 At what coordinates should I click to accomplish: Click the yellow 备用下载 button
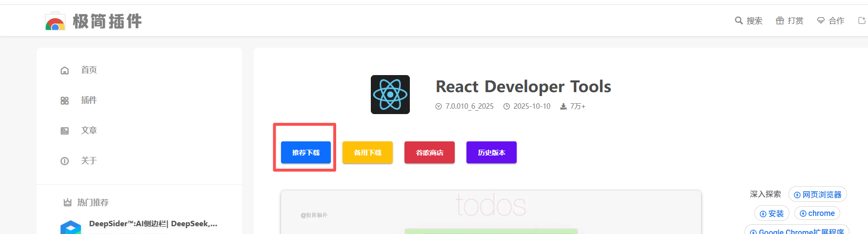[367, 153]
